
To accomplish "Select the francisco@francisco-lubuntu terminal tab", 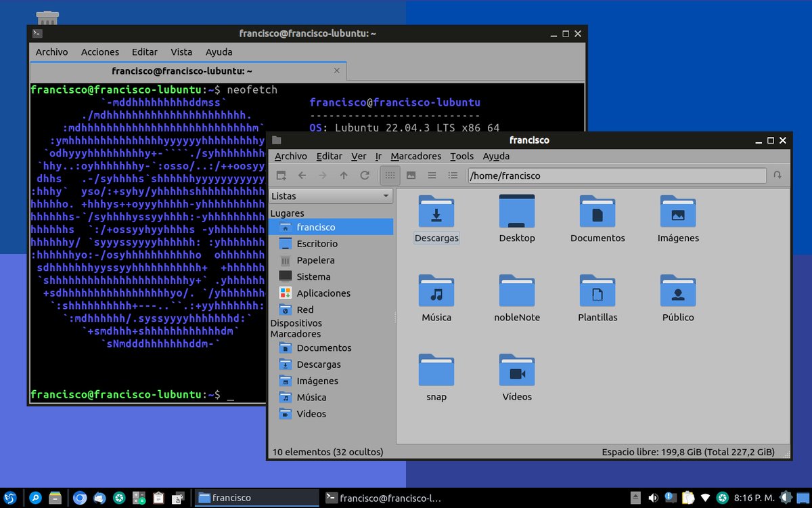I will [x=189, y=70].
